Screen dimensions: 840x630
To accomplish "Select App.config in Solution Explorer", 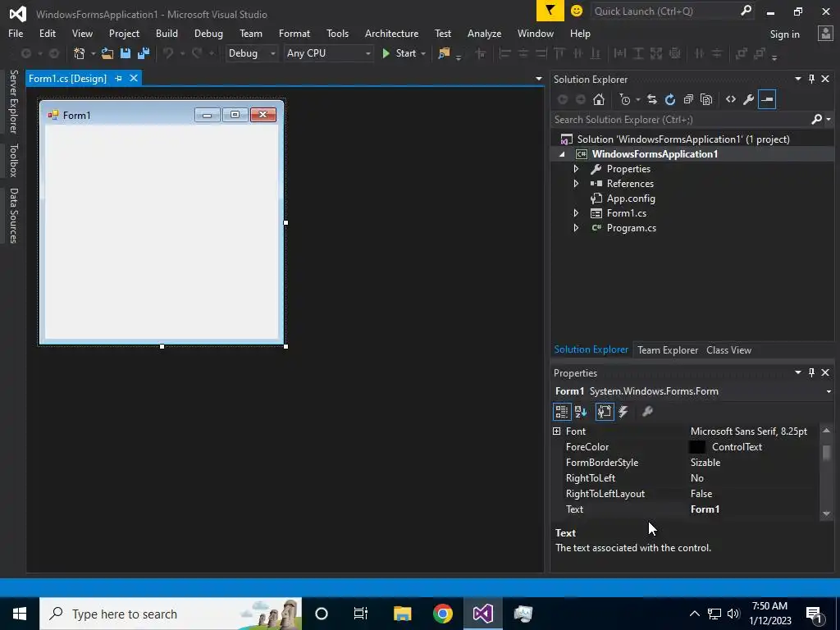I will (x=631, y=199).
